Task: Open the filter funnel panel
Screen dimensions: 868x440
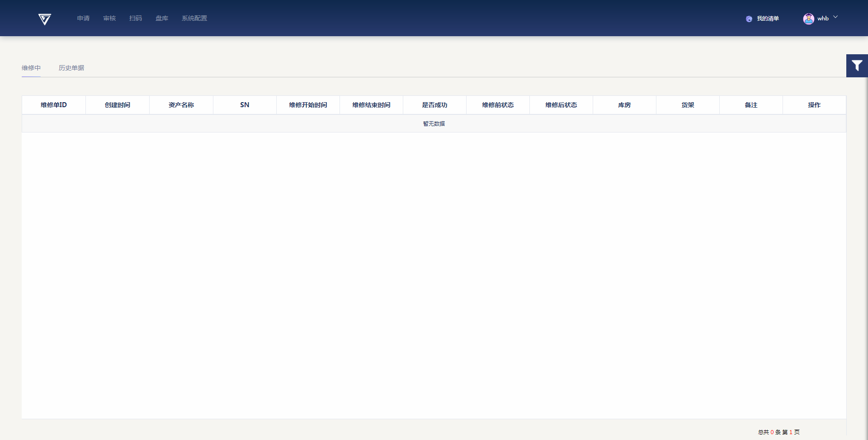Action: point(857,66)
